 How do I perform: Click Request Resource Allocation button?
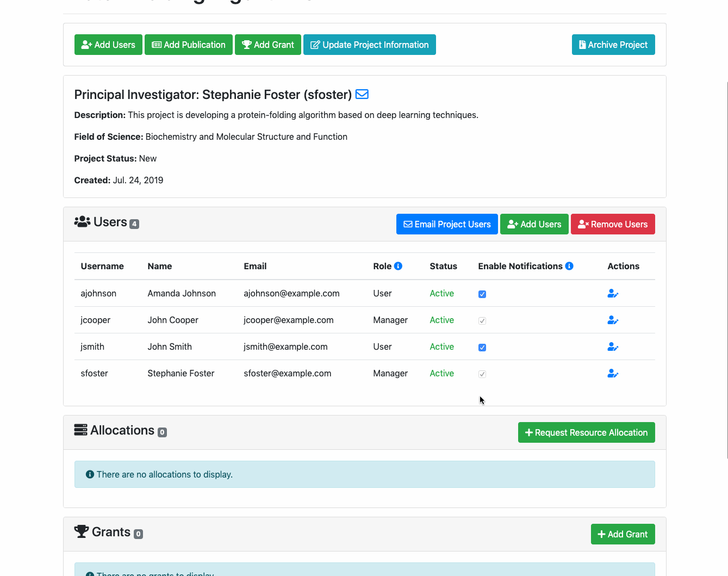tap(586, 432)
